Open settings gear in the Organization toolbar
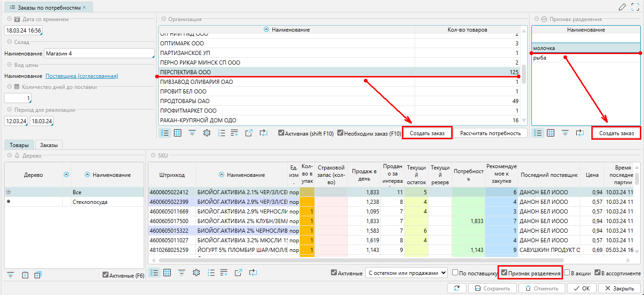 pos(207,133)
